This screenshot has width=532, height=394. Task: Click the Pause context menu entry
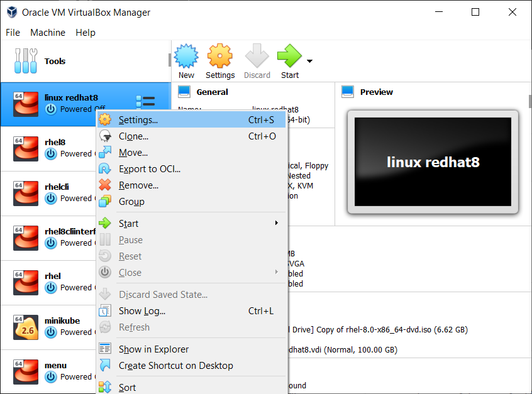click(x=191, y=239)
